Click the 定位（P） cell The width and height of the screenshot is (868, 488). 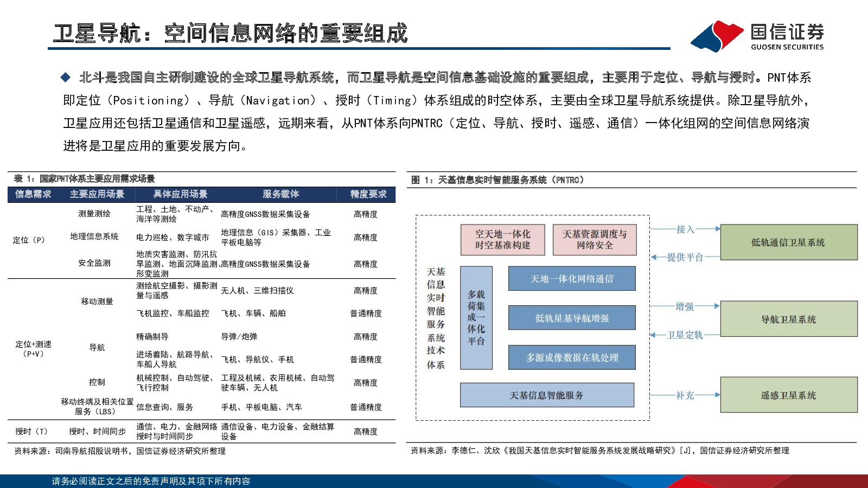click(29, 240)
